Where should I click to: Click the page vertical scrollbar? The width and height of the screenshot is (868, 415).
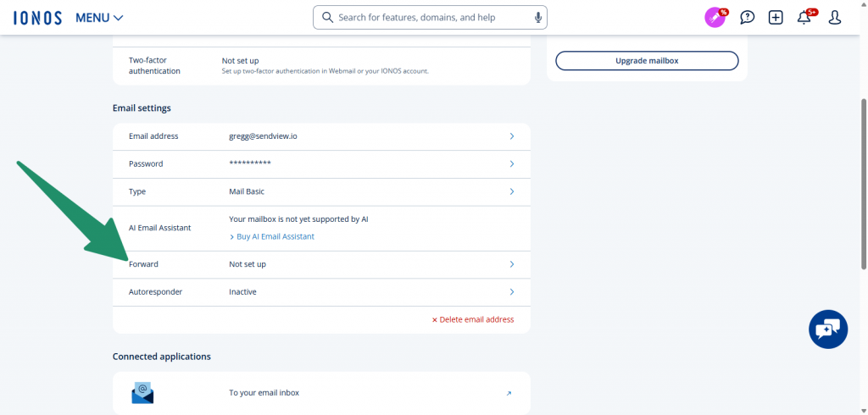click(x=864, y=185)
